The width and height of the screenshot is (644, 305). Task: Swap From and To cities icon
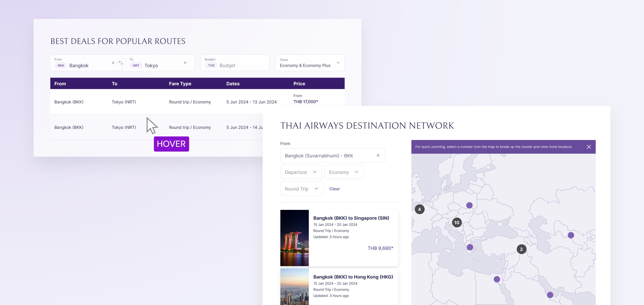(x=121, y=63)
